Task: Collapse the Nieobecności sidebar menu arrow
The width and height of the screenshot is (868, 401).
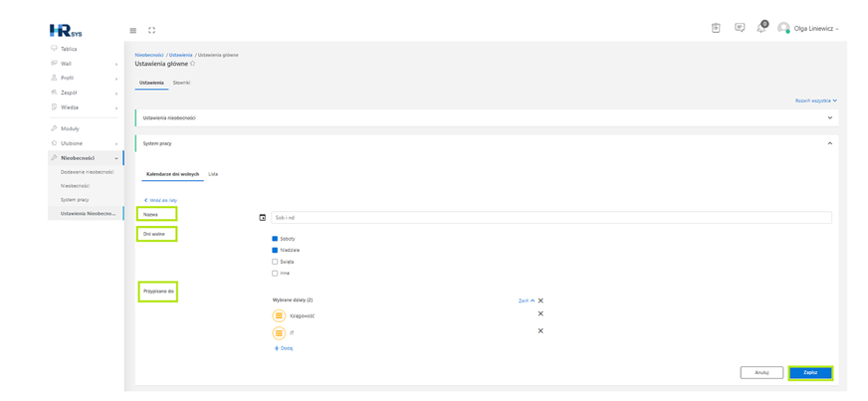Action: 116,159
